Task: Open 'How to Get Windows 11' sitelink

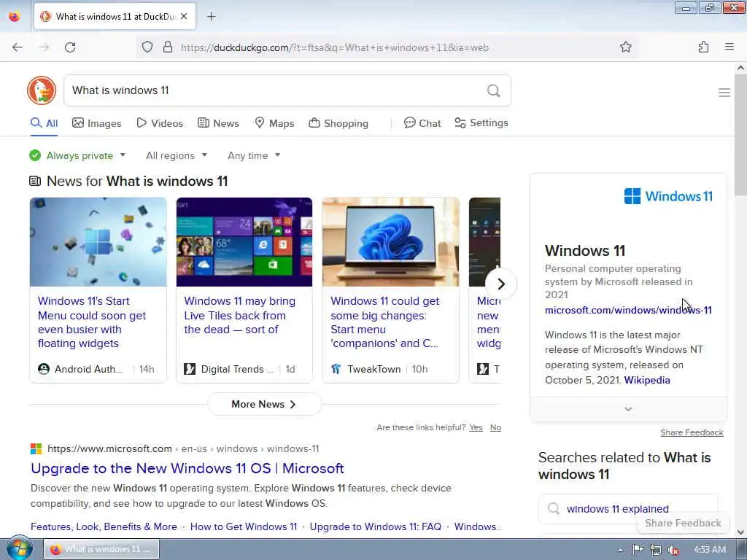Action: click(x=244, y=526)
